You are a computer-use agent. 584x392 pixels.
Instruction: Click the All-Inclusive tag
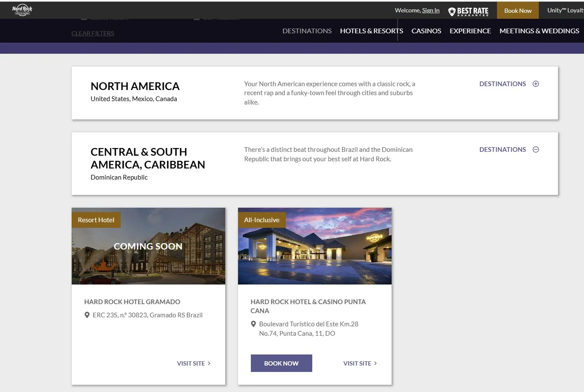click(x=261, y=220)
